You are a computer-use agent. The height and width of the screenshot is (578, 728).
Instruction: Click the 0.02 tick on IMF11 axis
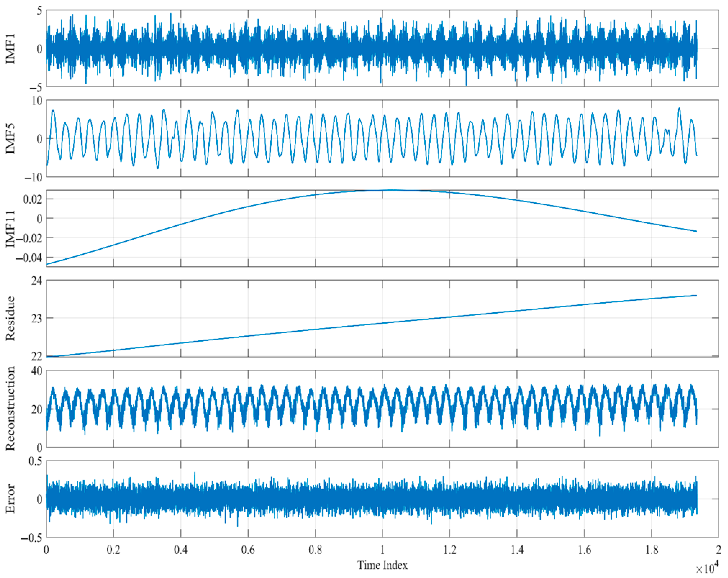(32, 199)
